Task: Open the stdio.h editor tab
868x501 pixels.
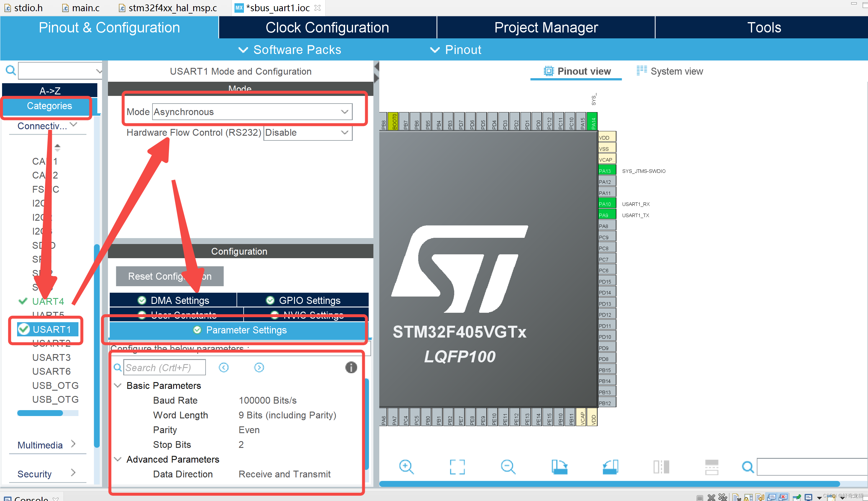Action: pyautogui.click(x=23, y=8)
